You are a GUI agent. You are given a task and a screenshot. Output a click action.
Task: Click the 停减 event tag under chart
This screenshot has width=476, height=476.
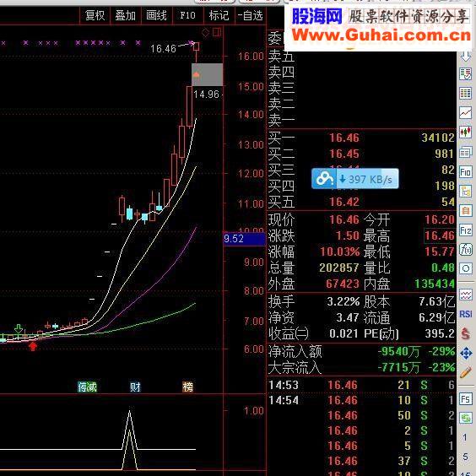(87, 387)
